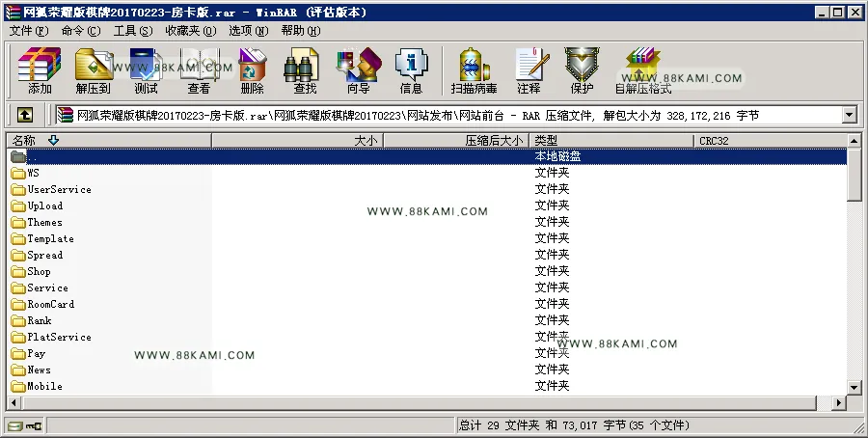Select the WS folder icon
The height and width of the screenshot is (438, 868).
click(x=18, y=174)
